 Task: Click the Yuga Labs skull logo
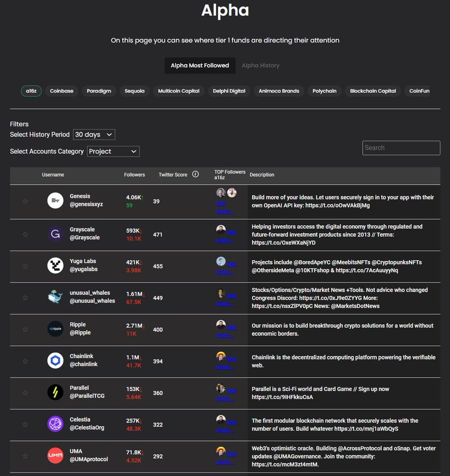55,266
